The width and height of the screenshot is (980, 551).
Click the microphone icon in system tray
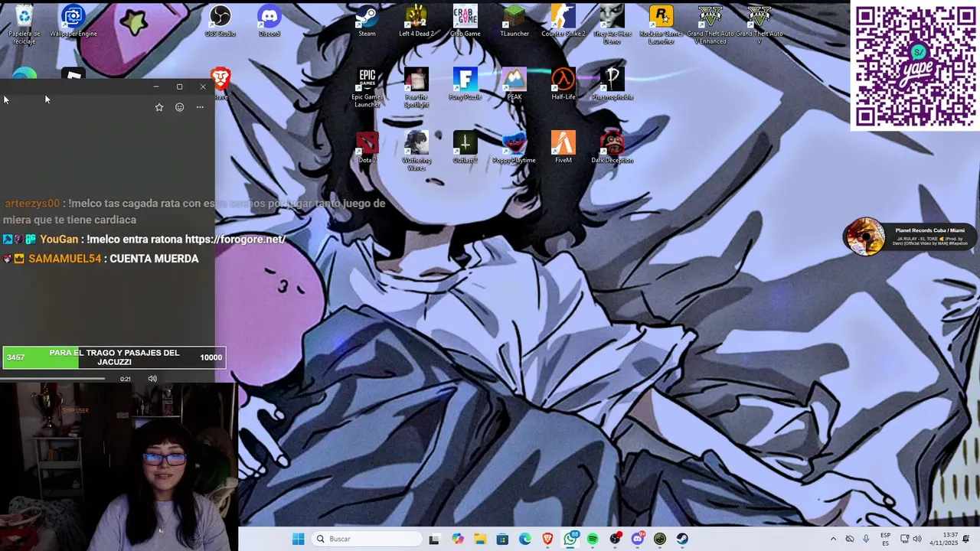coord(866,539)
